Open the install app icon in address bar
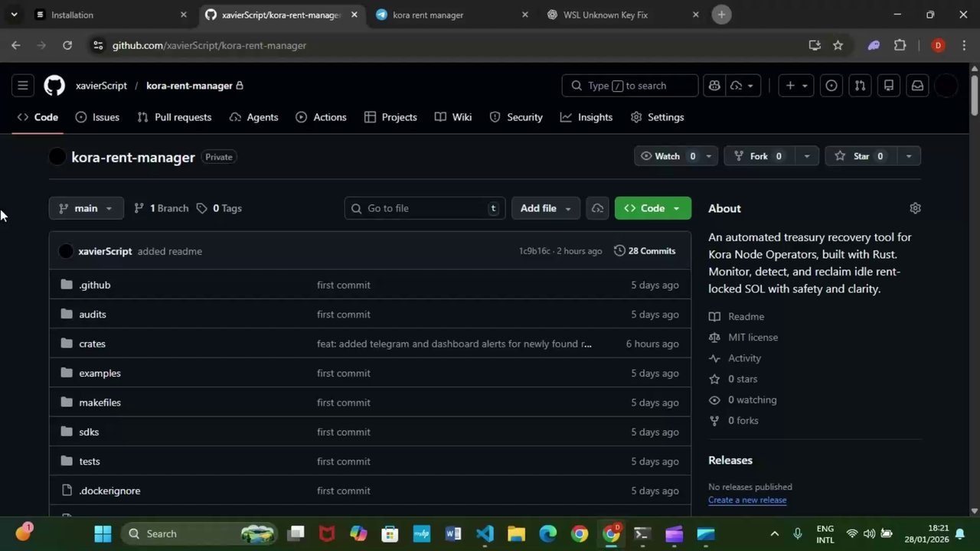The image size is (980, 551). coord(815,45)
